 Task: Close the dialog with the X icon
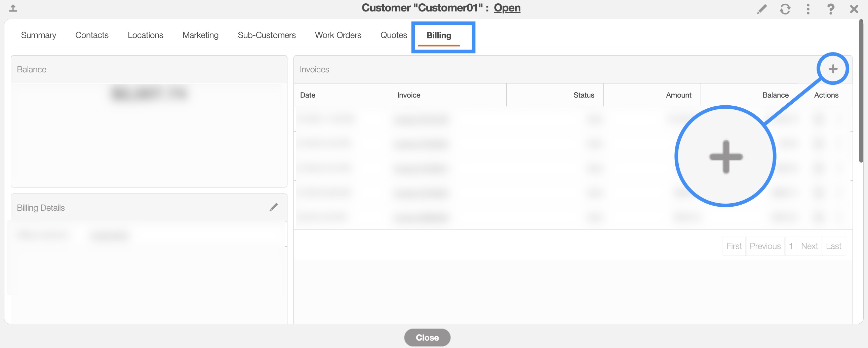(854, 9)
